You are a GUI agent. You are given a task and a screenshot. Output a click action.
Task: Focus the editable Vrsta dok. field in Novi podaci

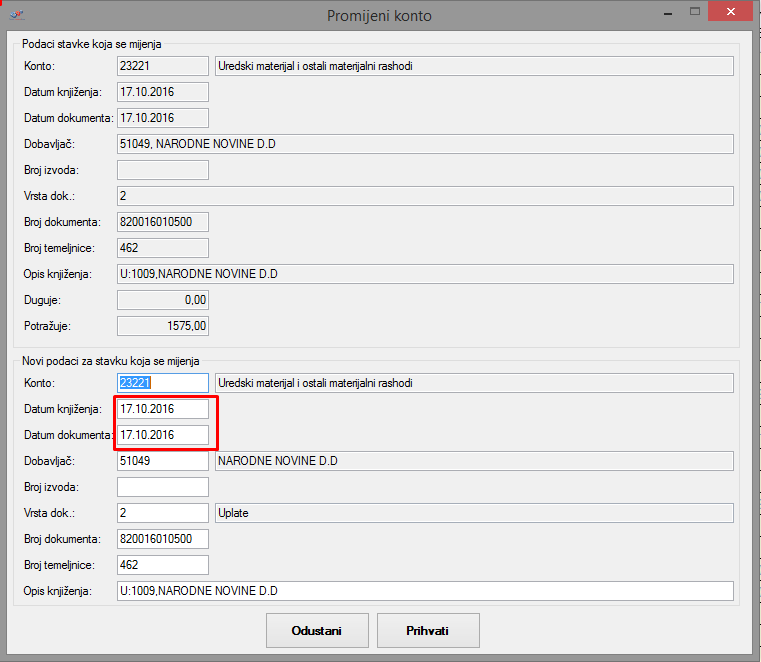point(163,513)
